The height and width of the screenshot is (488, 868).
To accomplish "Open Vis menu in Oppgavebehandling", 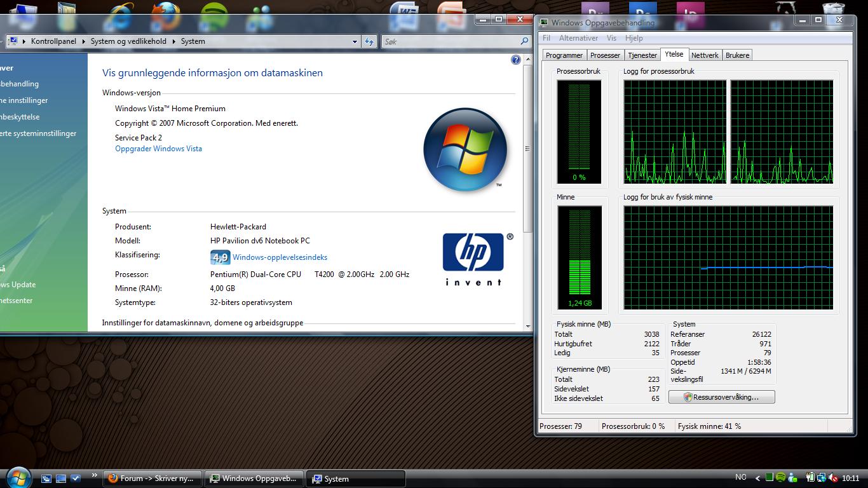I will [611, 38].
